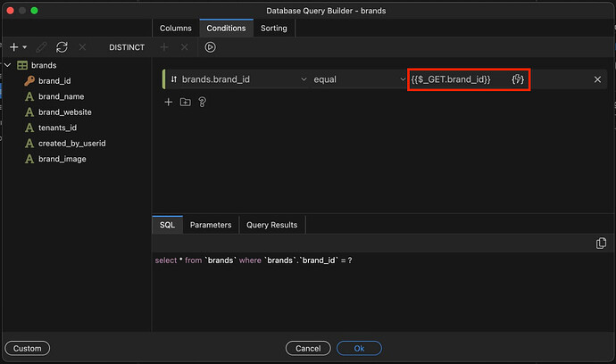
Task: Remove the brand_id condition row
Action: pyautogui.click(x=597, y=79)
